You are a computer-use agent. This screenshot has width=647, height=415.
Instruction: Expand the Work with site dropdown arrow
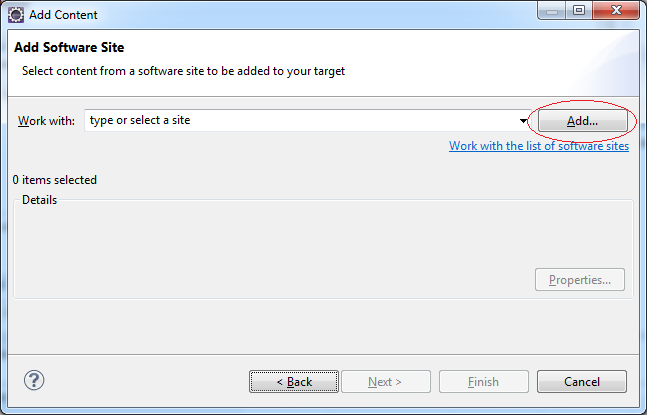tap(523, 121)
